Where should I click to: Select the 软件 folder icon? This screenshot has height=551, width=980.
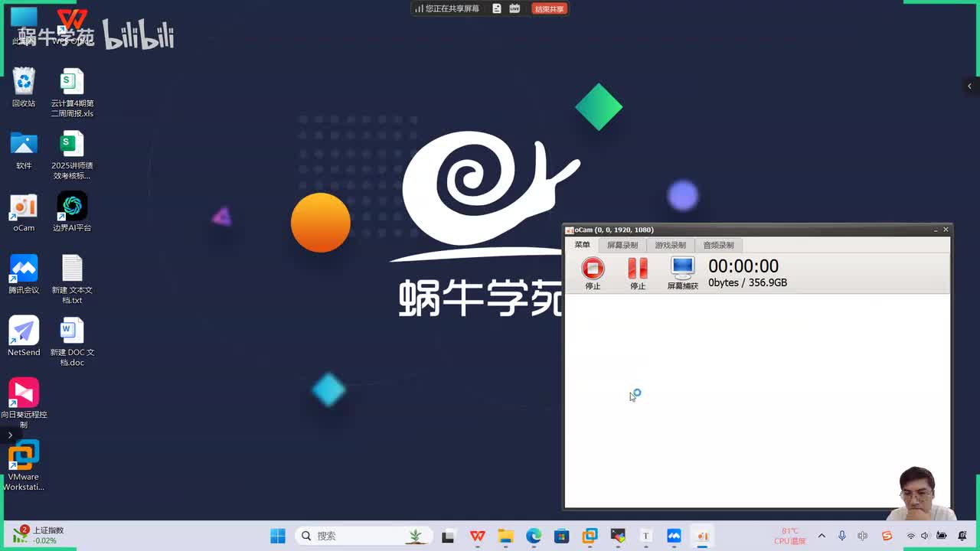(24, 150)
